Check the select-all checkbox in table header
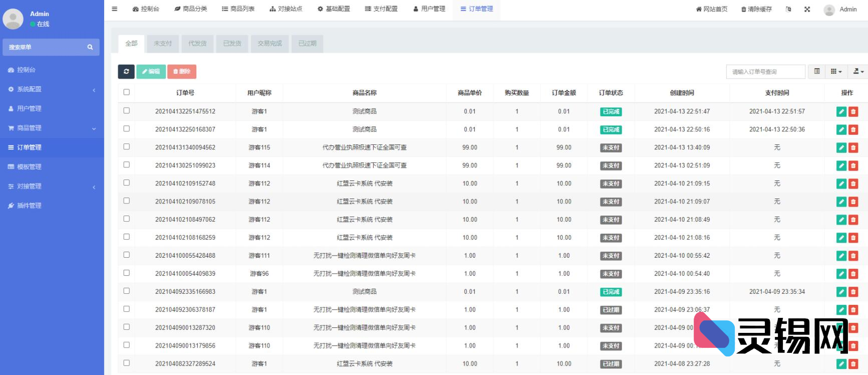This screenshot has width=868, height=375. click(126, 92)
